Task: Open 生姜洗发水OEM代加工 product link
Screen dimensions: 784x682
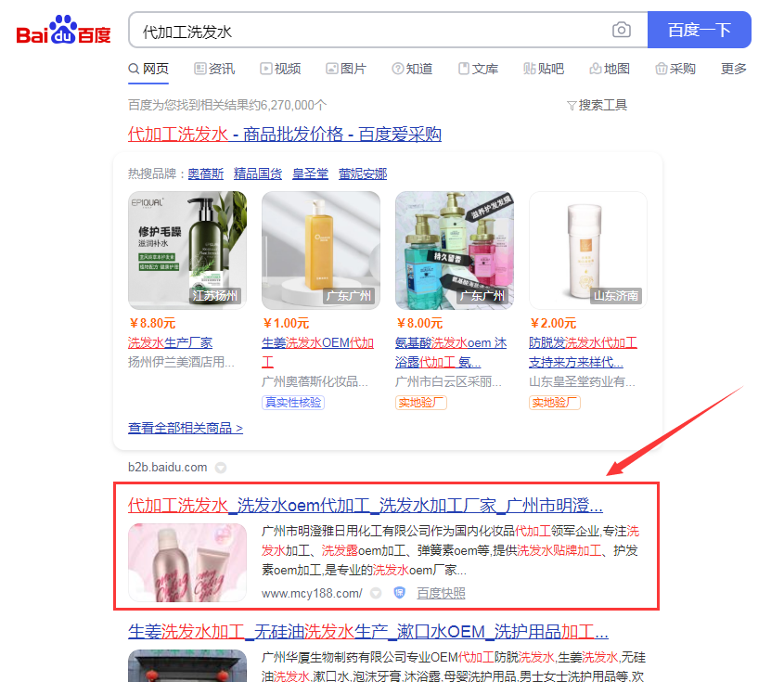Action: (317, 352)
